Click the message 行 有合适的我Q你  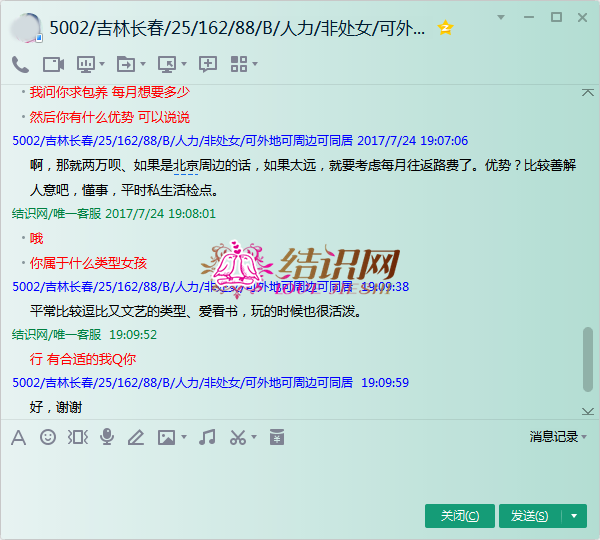83,359
